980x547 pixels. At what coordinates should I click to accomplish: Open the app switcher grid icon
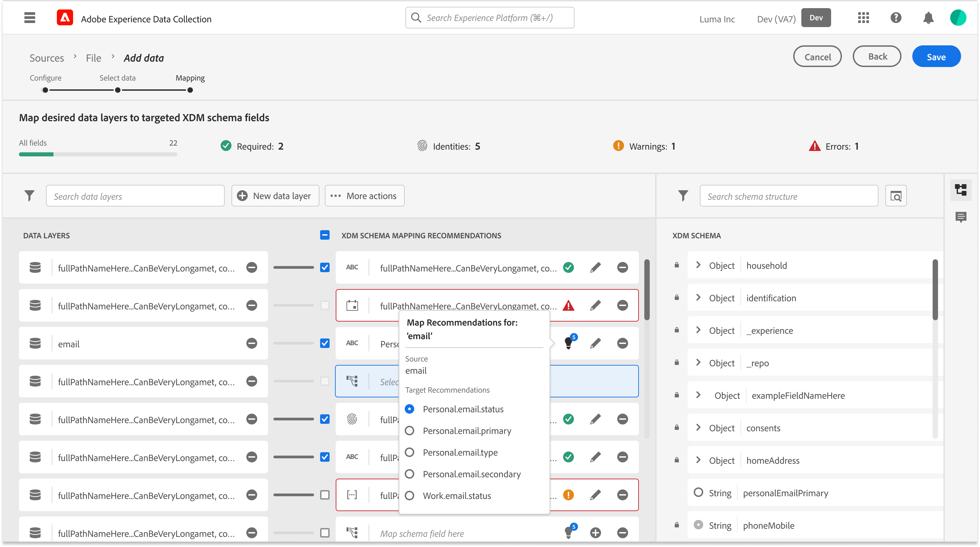tap(863, 18)
